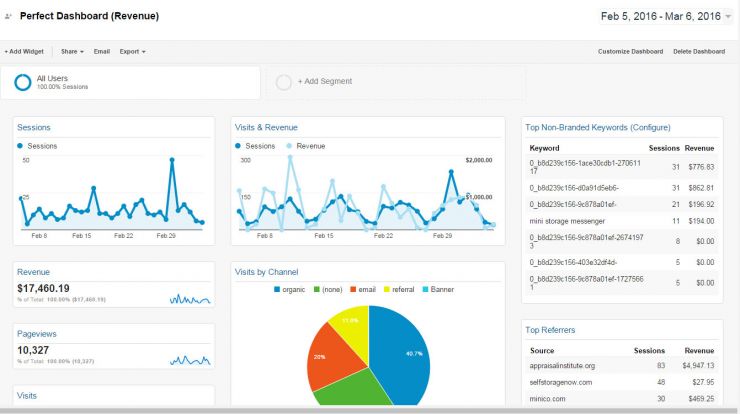
Task: Open the Visits & Revenue widget title
Action: [x=266, y=127]
